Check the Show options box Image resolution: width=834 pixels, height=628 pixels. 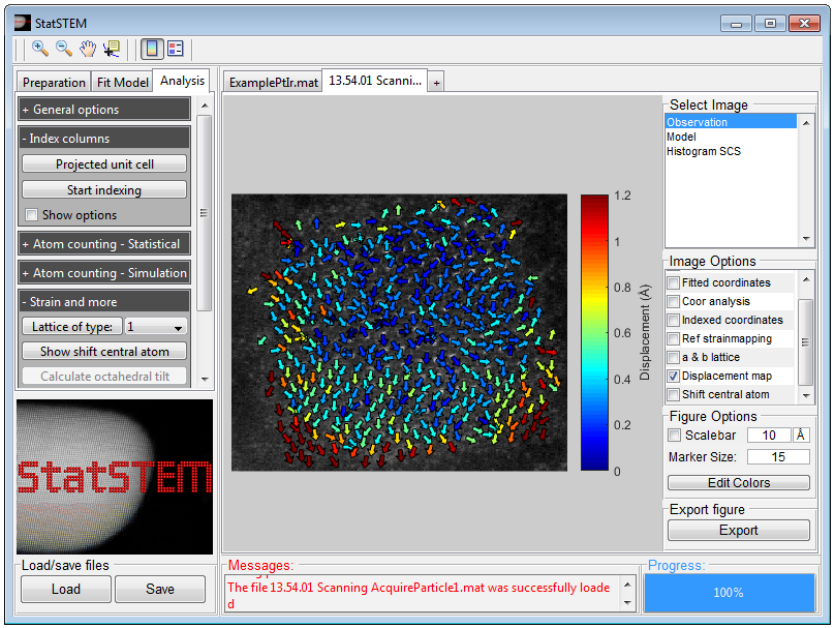click(x=31, y=215)
